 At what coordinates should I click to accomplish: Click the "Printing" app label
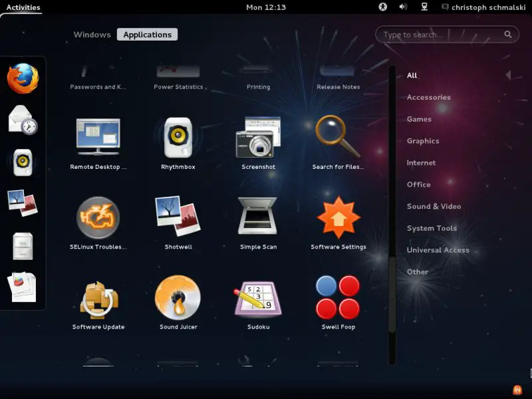(258, 87)
